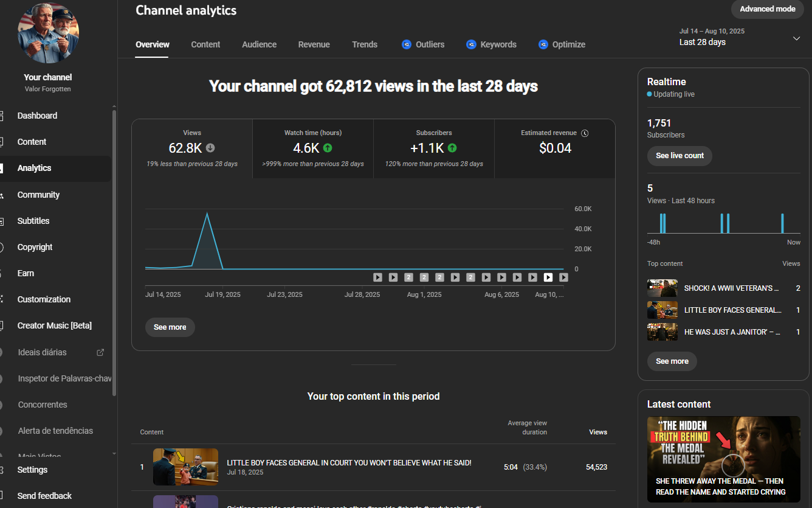812x508 pixels.
Task: Click the vidIQ icon beside Optimize
Action: click(x=543, y=44)
